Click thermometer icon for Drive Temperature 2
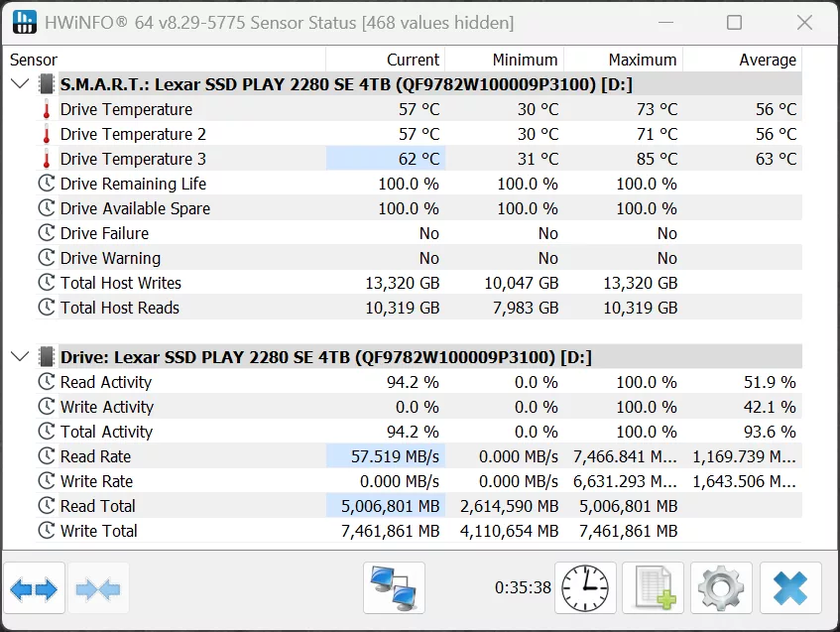Viewport: 840px width, 632px height. pyautogui.click(x=47, y=134)
